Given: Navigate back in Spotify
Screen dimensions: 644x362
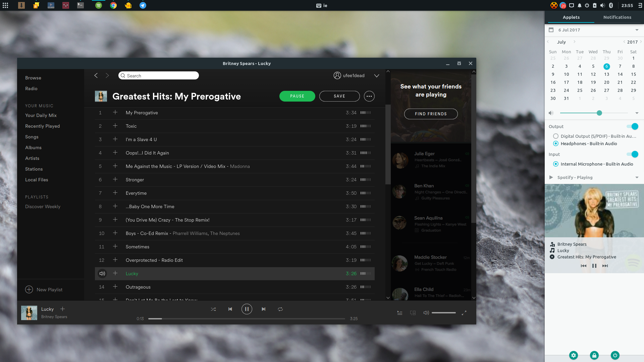Looking at the screenshot, I should click(96, 75).
